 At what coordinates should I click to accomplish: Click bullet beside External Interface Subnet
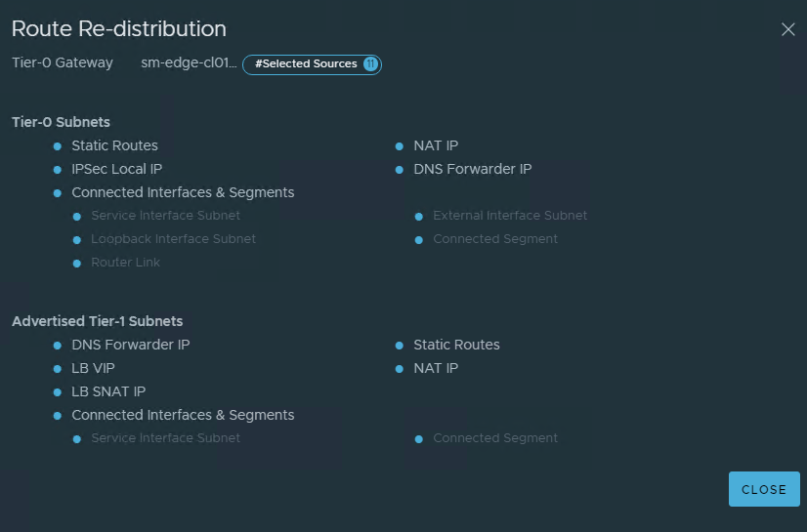(x=419, y=217)
